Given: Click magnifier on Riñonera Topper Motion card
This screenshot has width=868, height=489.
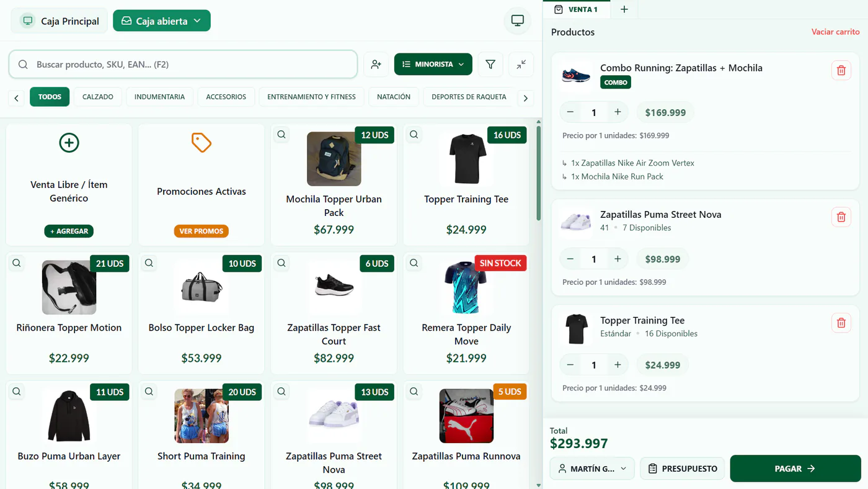Looking at the screenshot, I should [17, 263].
